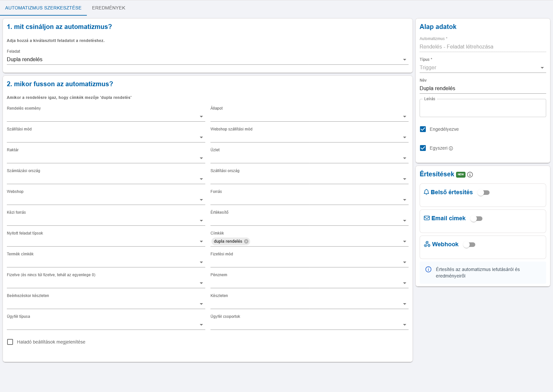Open the Beérkezéskor készleten dropdown
The image size is (553, 392).
click(x=106, y=304)
